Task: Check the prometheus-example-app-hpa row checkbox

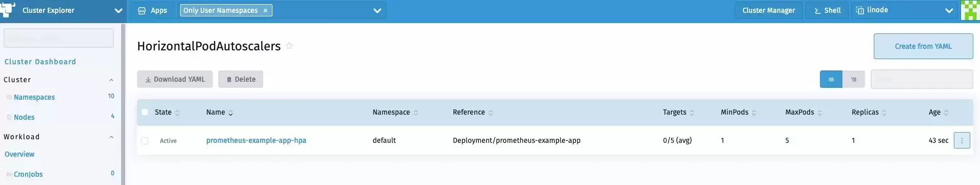Action: pos(145,141)
